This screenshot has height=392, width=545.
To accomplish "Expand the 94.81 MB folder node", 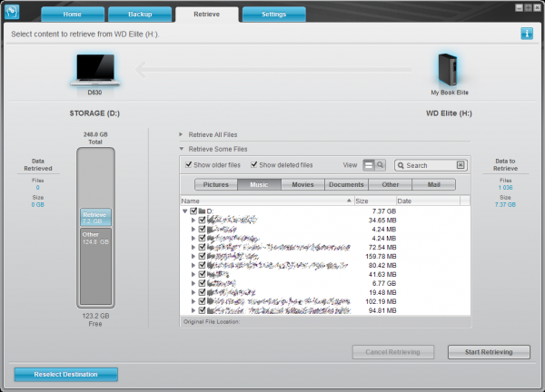I will [x=193, y=310].
